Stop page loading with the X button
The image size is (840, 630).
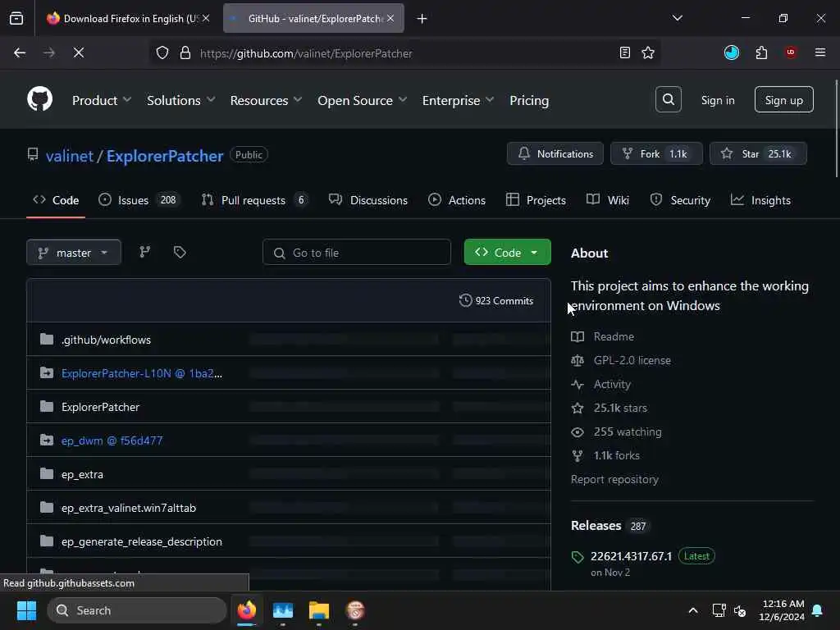78,52
